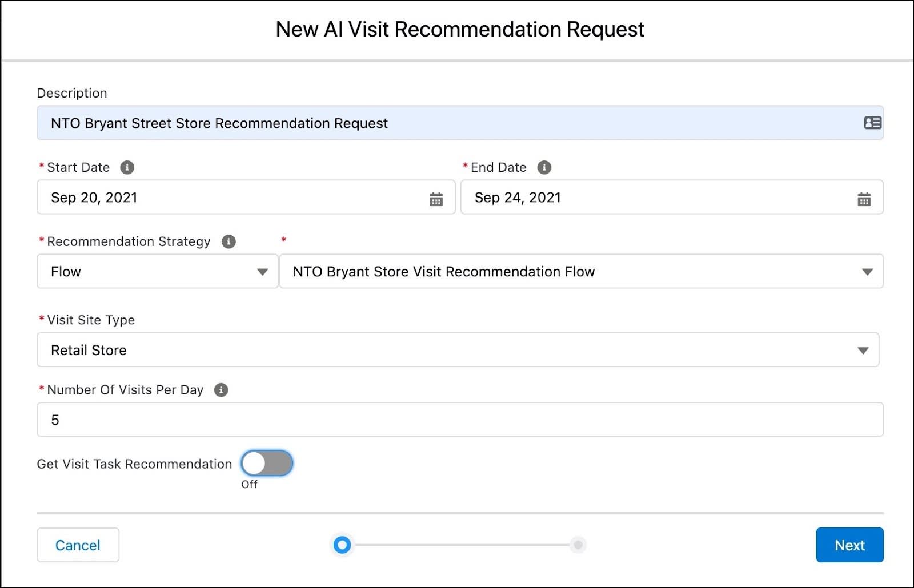914x588 pixels.
Task: Click the Start Date field showing Sep 20, 2021
Action: coord(246,197)
